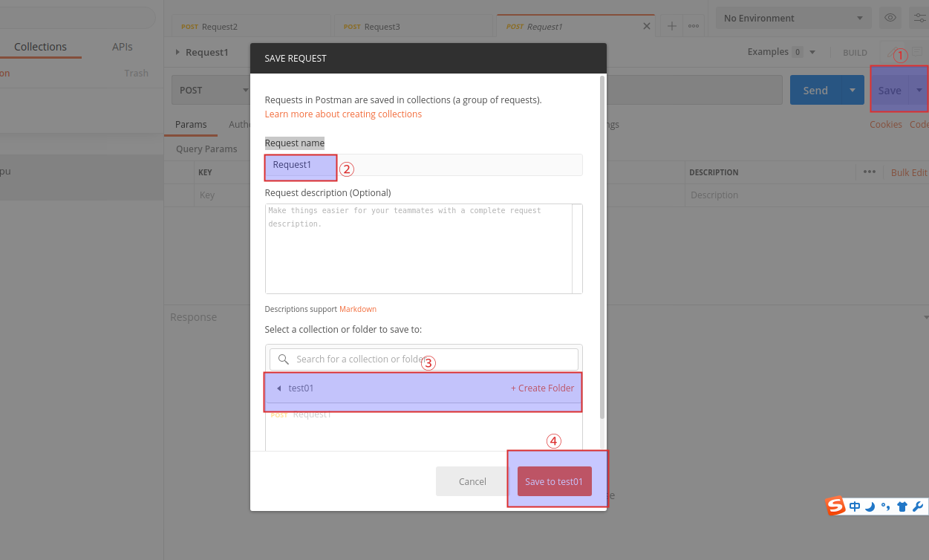Viewport: 929px width, 560px height.
Task: Click the Search for a collection field
Action: point(424,359)
